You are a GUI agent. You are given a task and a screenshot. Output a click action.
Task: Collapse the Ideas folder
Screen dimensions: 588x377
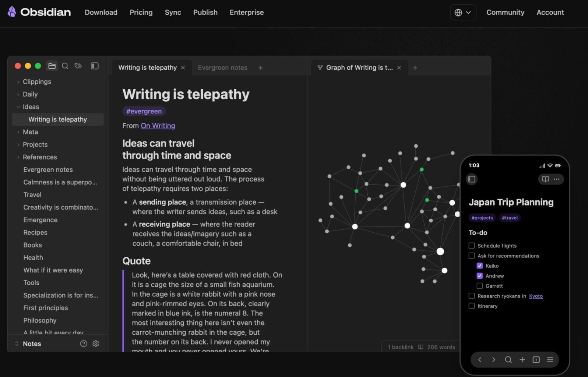tap(18, 107)
